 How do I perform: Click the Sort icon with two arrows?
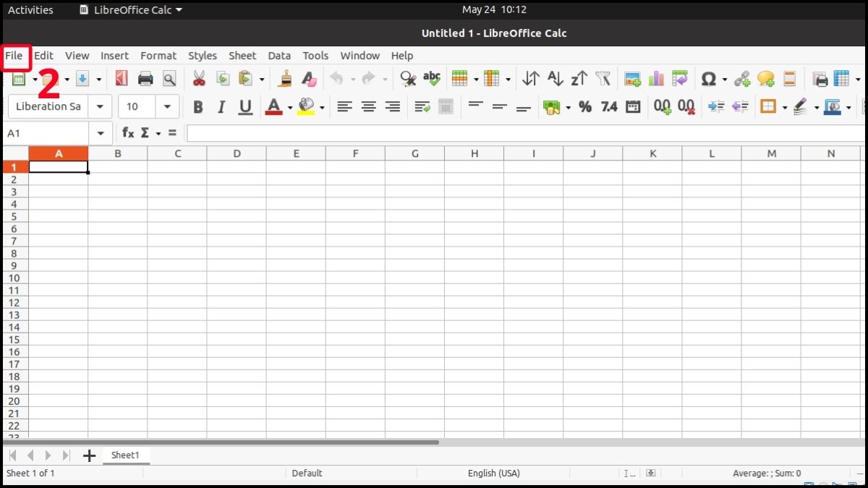click(x=531, y=78)
